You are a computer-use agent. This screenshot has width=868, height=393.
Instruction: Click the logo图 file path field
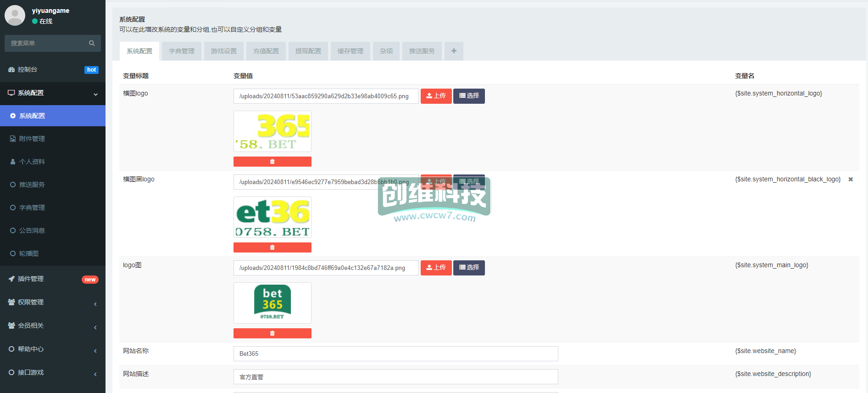coord(326,268)
